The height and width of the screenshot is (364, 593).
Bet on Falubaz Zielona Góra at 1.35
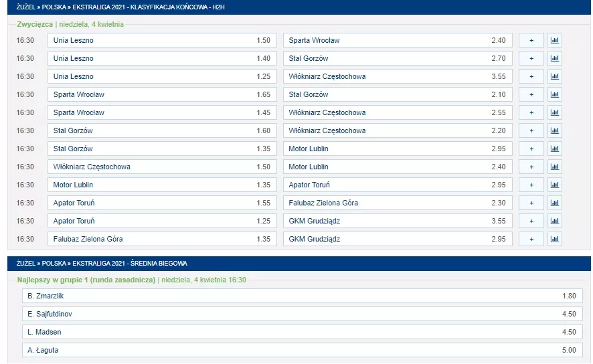(162, 239)
